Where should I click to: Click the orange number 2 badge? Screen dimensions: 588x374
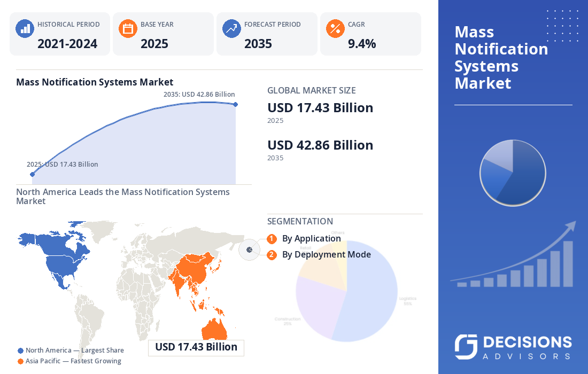click(x=272, y=255)
